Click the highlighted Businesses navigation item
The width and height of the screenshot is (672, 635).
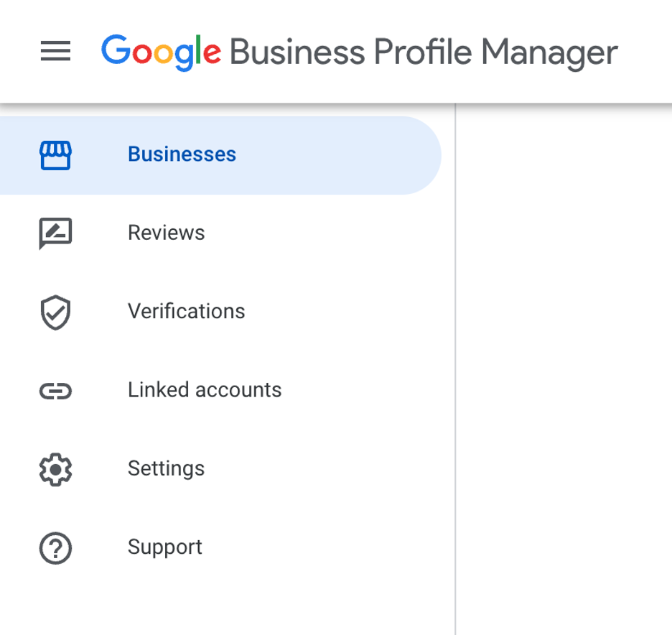click(x=181, y=154)
